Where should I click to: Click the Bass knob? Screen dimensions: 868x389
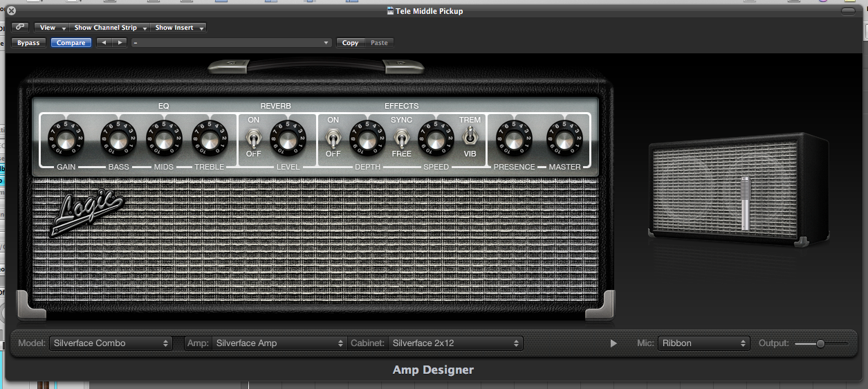[118, 140]
